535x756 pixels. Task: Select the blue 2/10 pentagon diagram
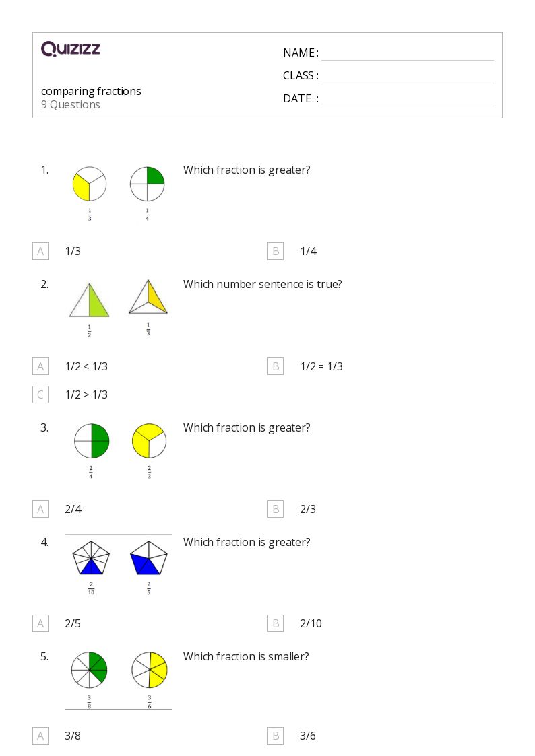pyautogui.click(x=91, y=557)
